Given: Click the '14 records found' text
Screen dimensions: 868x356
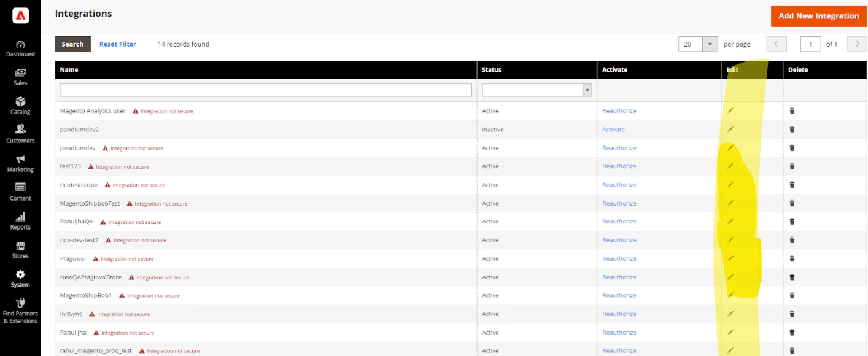Looking at the screenshot, I should 184,44.
